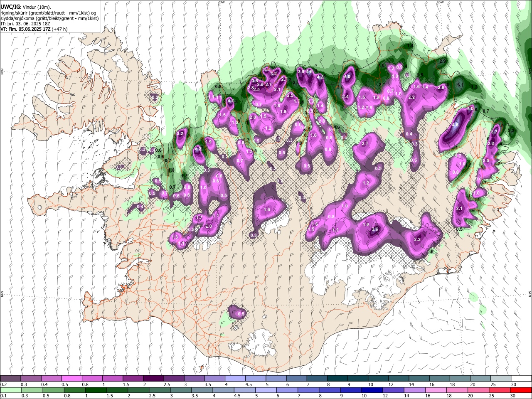The height and width of the screenshot is (399, 532).
Task: Click the 0.4 swatch in the purple snow scale
Action: pyautogui.click(x=51, y=378)
